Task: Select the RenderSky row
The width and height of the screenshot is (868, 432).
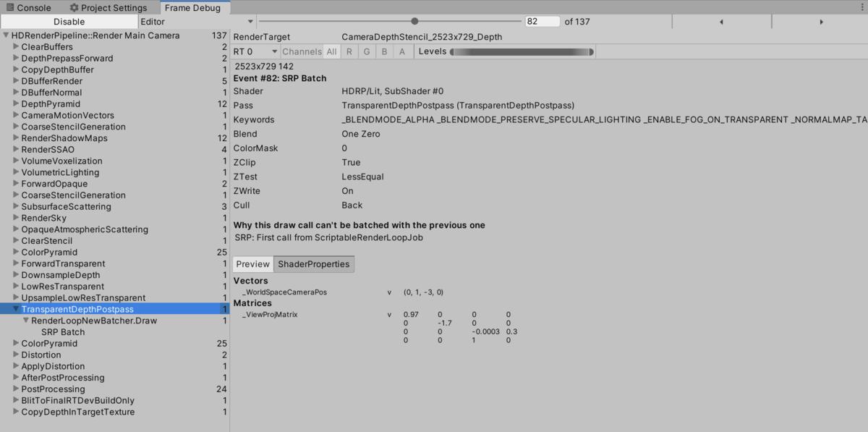Action: click(x=115, y=218)
